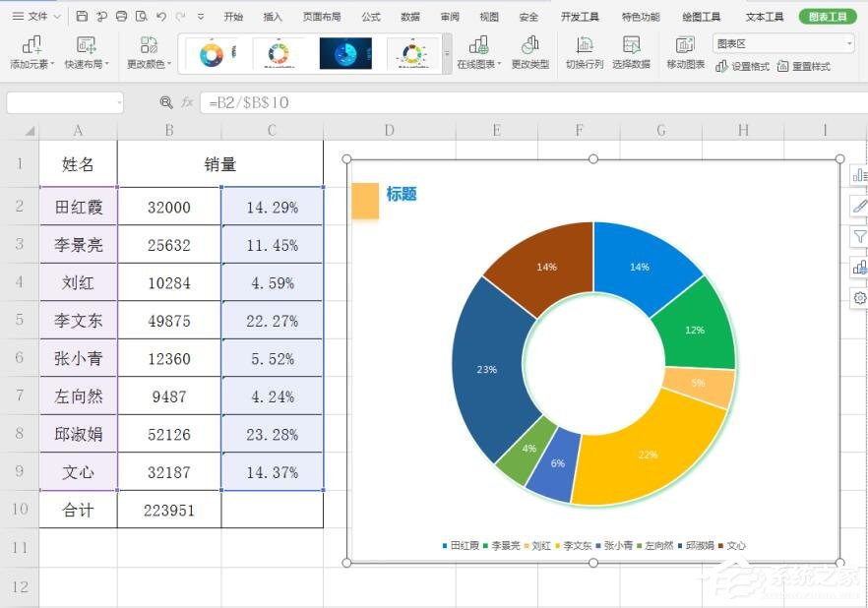Image resolution: width=868 pixels, height=608 pixels.
Task: Select the 快速布局 (Quick Layout) icon
Action: point(87,49)
